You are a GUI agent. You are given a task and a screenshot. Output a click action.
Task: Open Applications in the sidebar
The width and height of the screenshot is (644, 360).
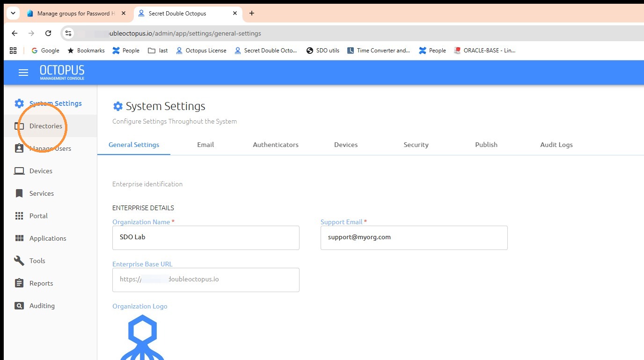point(51,238)
